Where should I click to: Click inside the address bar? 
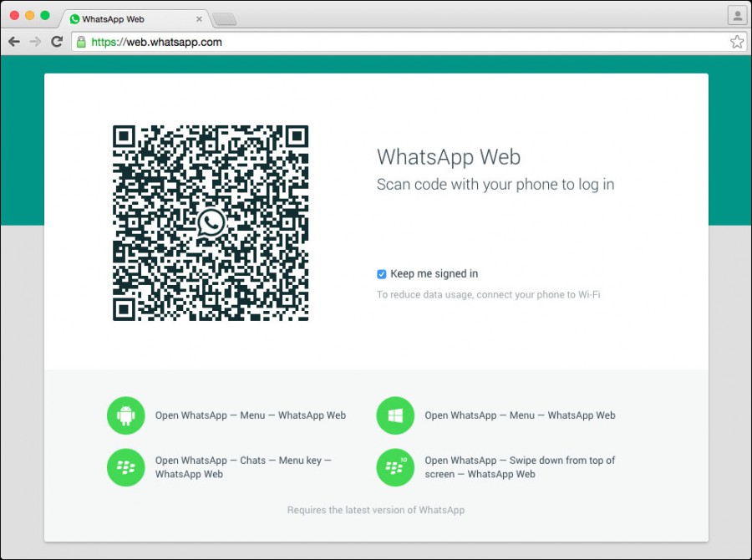click(x=334, y=41)
